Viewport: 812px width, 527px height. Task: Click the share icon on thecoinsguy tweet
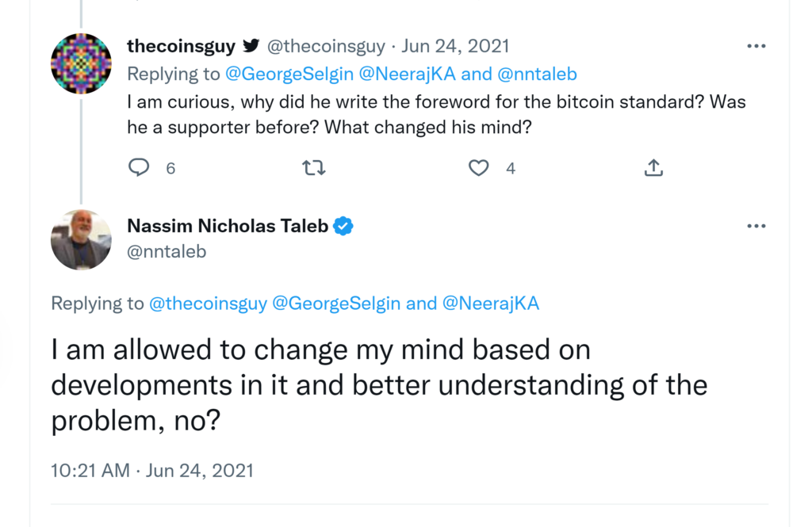653,167
